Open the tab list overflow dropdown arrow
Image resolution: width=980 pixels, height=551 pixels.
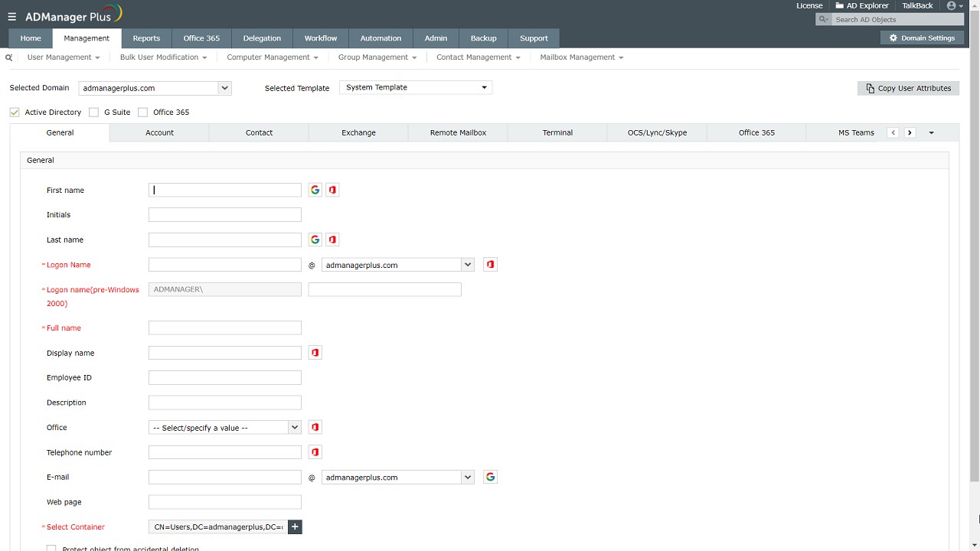931,132
